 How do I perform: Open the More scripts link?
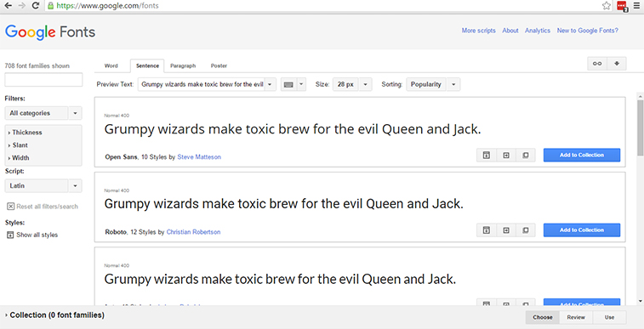pos(478,31)
